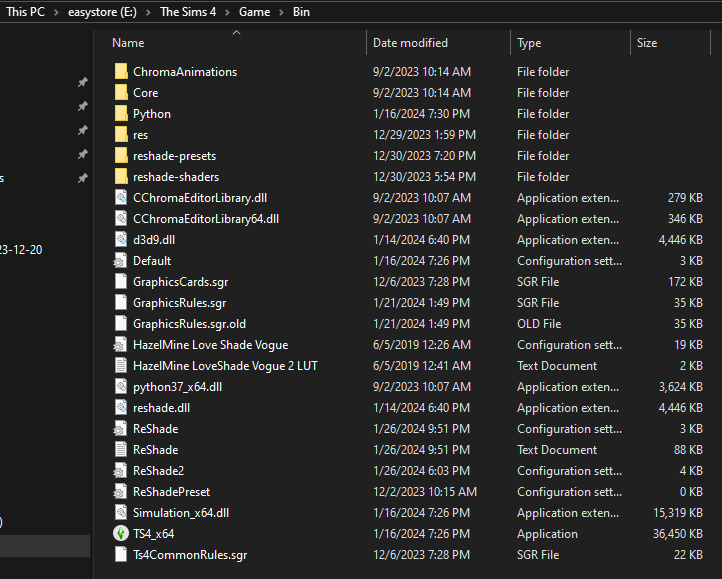Click the ReShade text document icon
722x579 pixels.
coord(121,450)
